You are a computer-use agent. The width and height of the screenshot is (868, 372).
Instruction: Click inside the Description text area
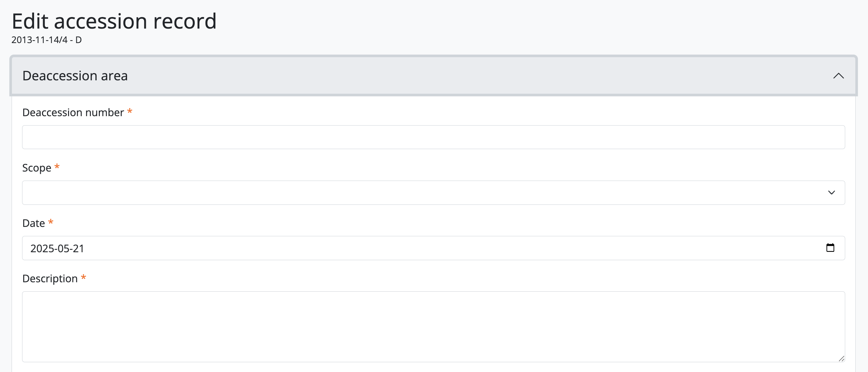[x=433, y=326]
